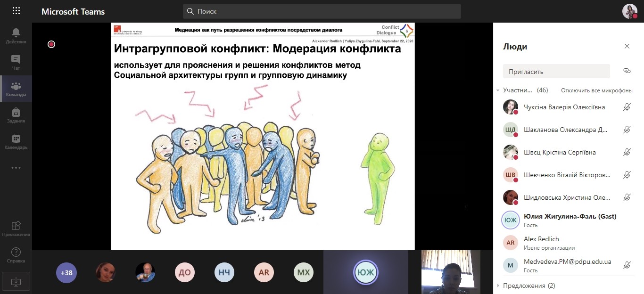Click the Пригласить invite input field

[x=556, y=72]
